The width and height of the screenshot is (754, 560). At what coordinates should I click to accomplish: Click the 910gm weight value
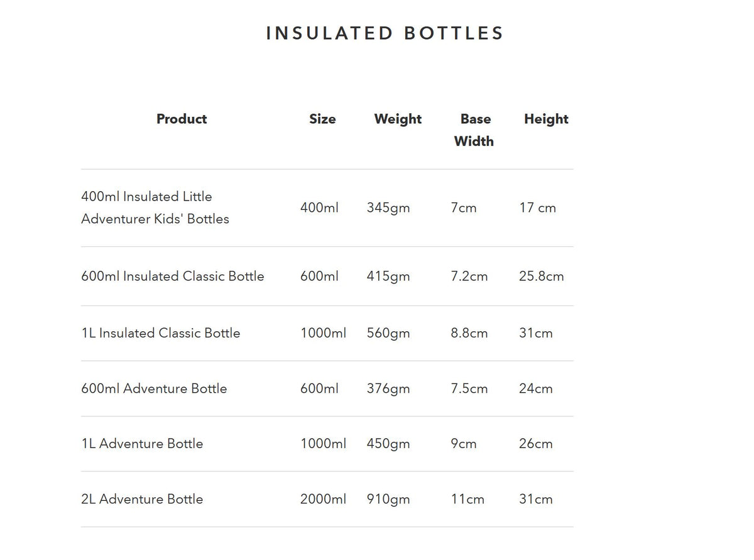pos(388,499)
